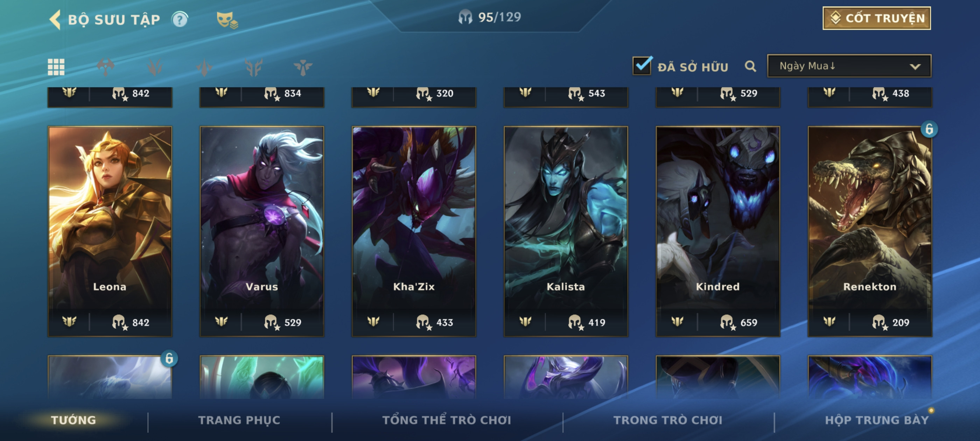Screen dimensions: 980x441
Task: Switch to the HỘP TRƯNG BÀY tab
Action: (876, 420)
